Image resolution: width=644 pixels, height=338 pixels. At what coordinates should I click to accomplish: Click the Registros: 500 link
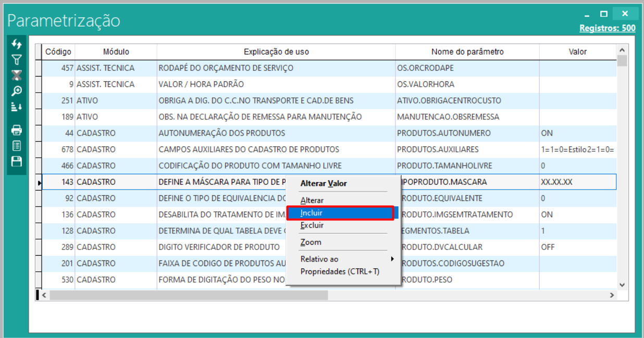click(x=607, y=28)
